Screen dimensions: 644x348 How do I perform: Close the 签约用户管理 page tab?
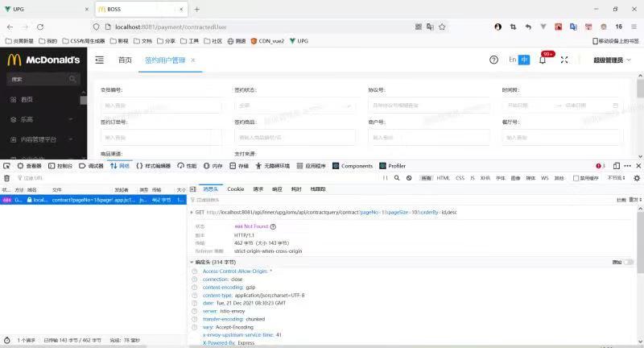tap(192, 60)
